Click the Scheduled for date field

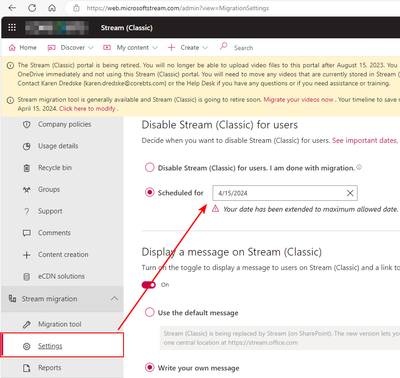click(285, 193)
